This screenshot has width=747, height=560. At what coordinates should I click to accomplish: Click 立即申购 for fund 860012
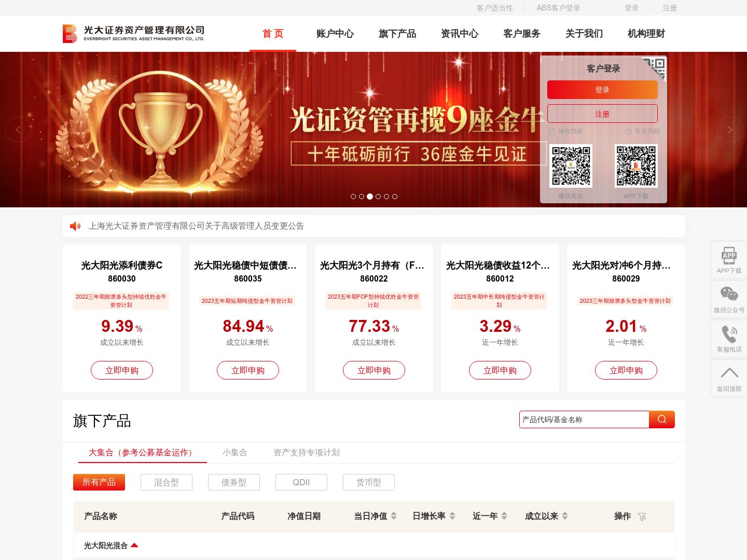[x=500, y=370]
